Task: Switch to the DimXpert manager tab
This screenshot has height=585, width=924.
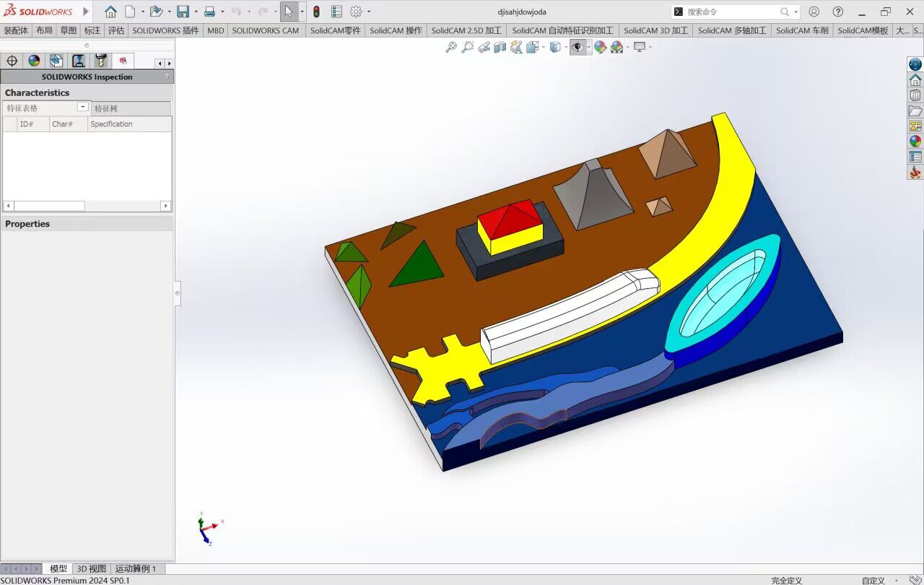Action: [x=12, y=61]
